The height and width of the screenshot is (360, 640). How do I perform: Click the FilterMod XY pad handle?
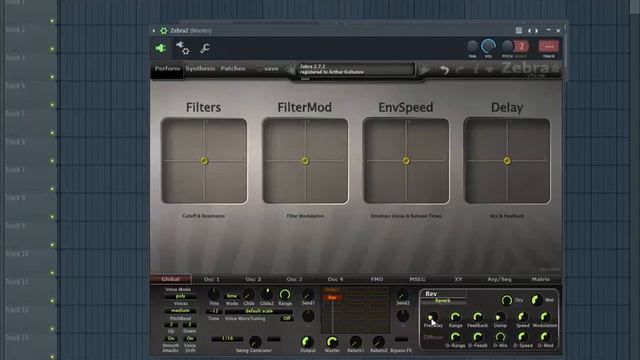(x=305, y=161)
